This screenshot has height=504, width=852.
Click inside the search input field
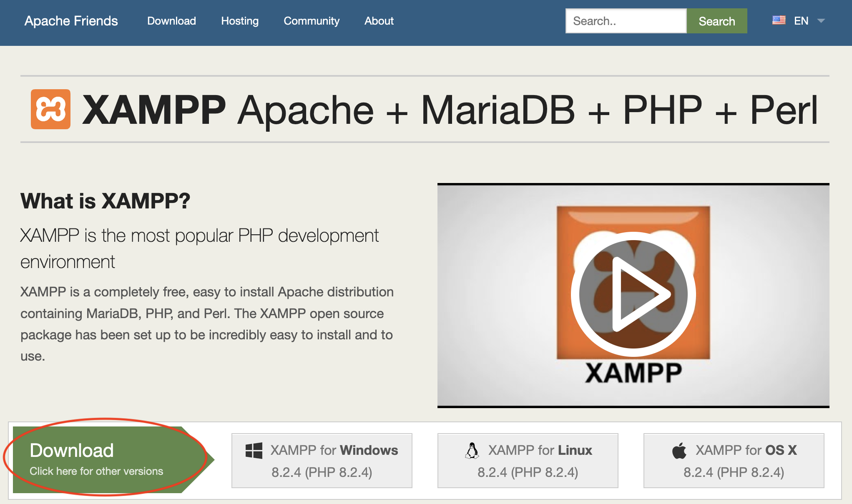point(626,20)
